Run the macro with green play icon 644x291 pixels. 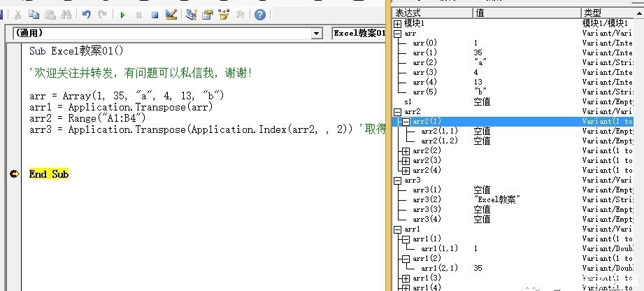pyautogui.click(x=122, y=15)
